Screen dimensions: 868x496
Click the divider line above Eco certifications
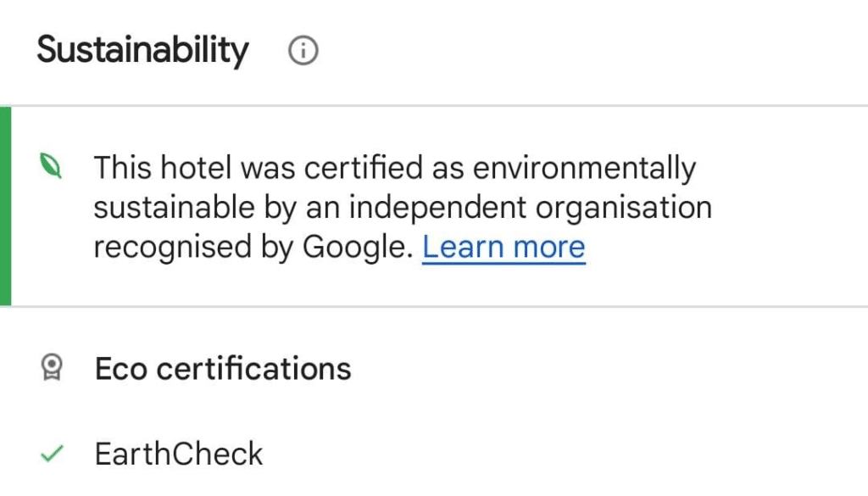(434, 306)
